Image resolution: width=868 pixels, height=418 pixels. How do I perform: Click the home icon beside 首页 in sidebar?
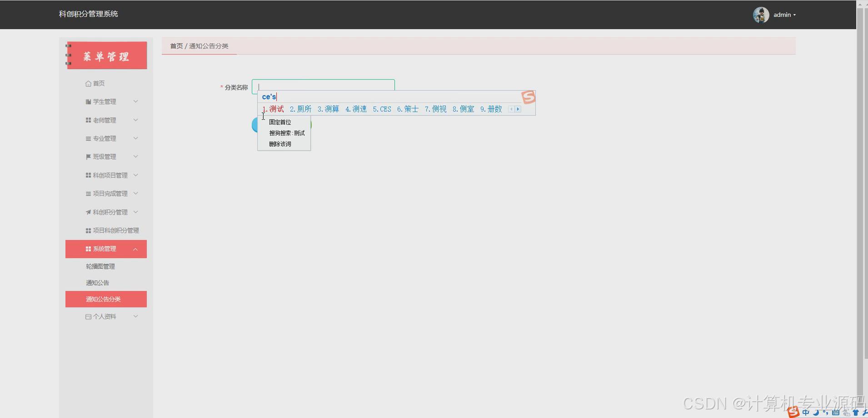88,84
